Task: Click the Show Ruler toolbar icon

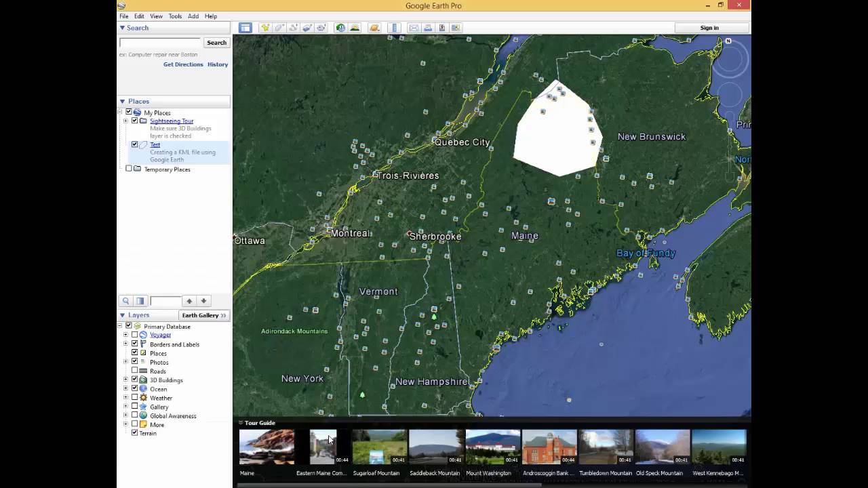Action: click(x=395, y=28)
